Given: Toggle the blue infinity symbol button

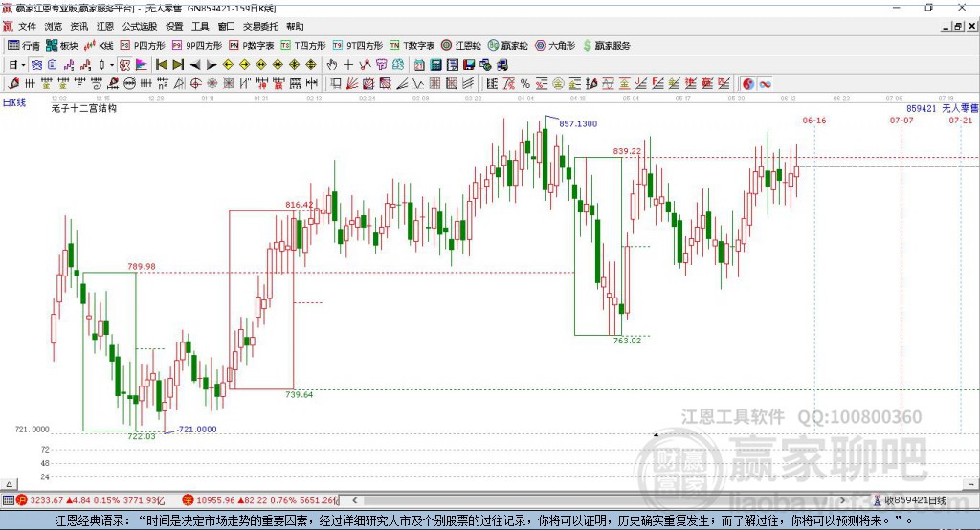Looking at the screenshot, I should [x=765, y=84].
